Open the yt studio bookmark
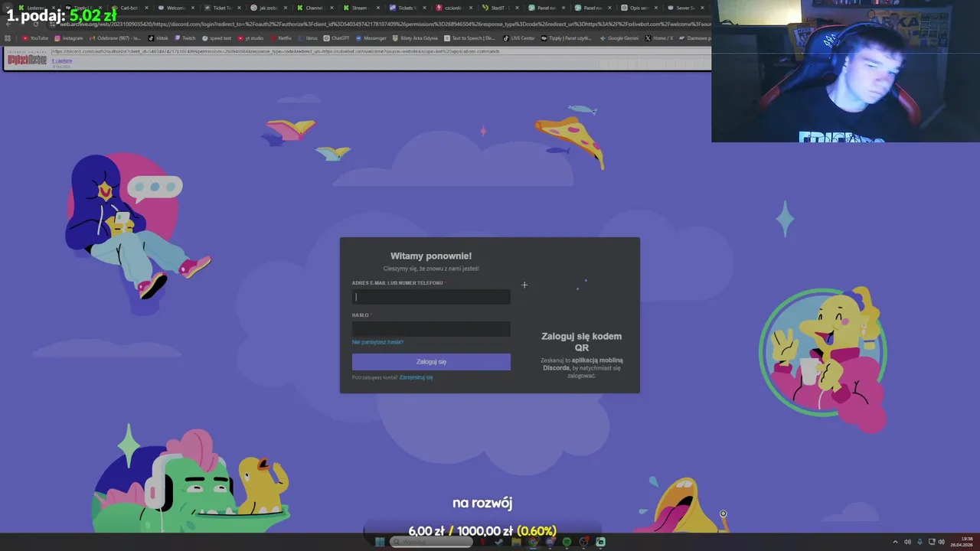 pyautogui.click(x=251, y=38)
